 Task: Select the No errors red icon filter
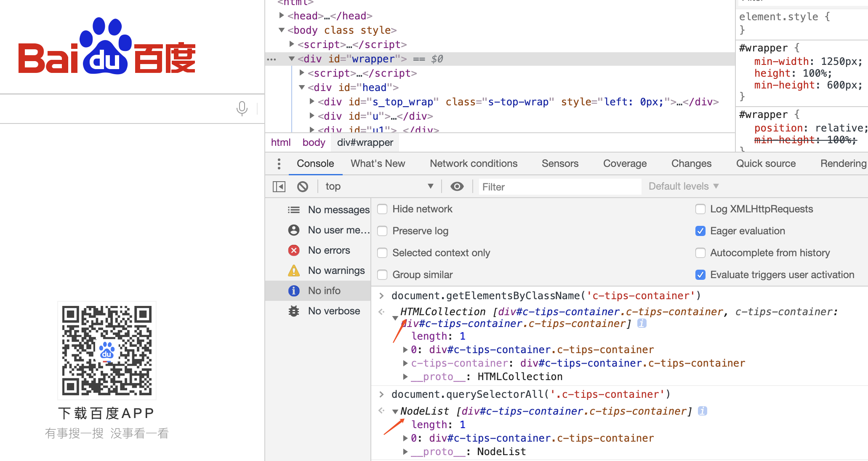(294, 250)
